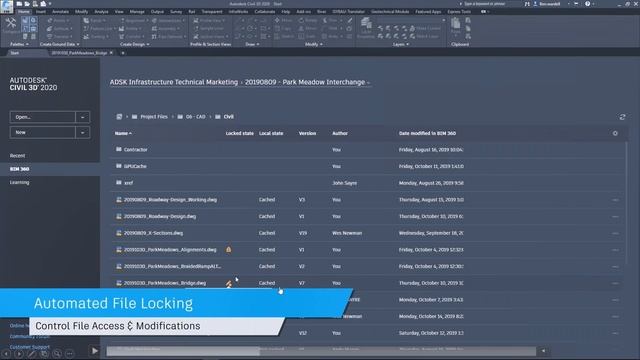This screenshot has height=360, width=640.
Task: Click the Match Layer icon in Layers panel
Action: (412, 36)
